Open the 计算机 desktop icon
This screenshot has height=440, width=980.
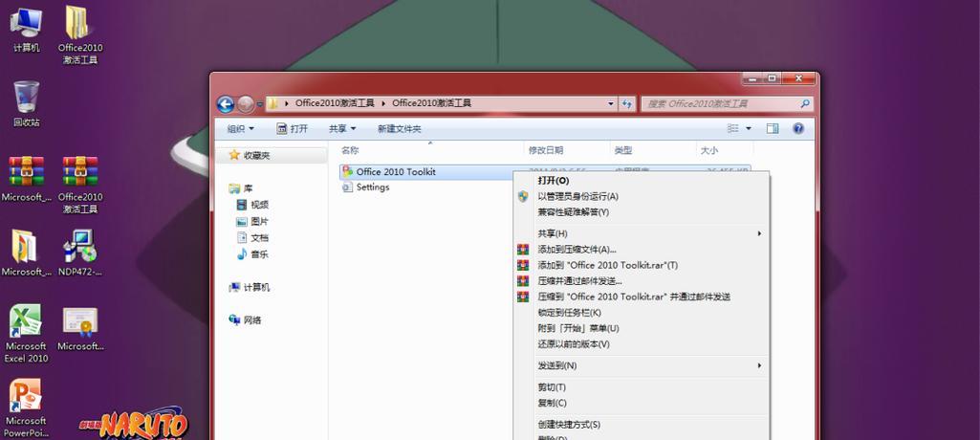tap(26, 29)
